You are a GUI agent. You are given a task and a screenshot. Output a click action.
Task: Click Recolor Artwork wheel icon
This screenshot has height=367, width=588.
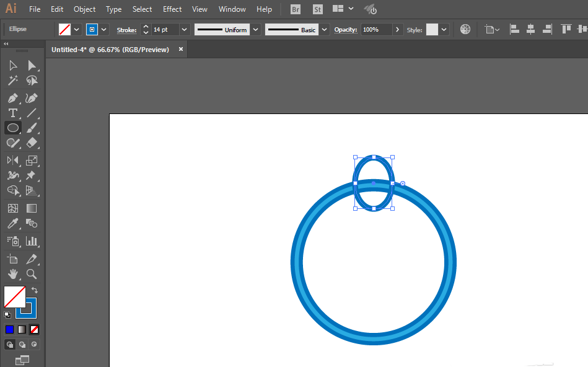(465, 29)
